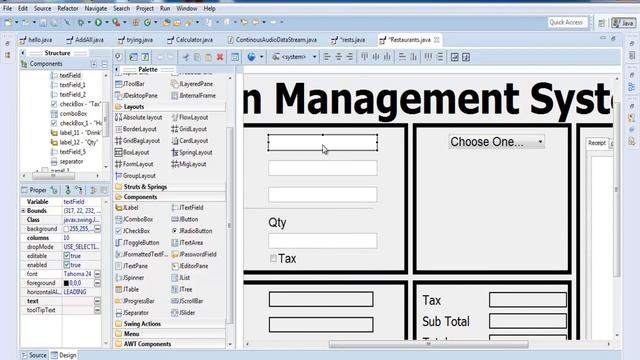Screen dimensions: 640x360
Task: Click the align left edges icon
Action: (x=327, y=57)
